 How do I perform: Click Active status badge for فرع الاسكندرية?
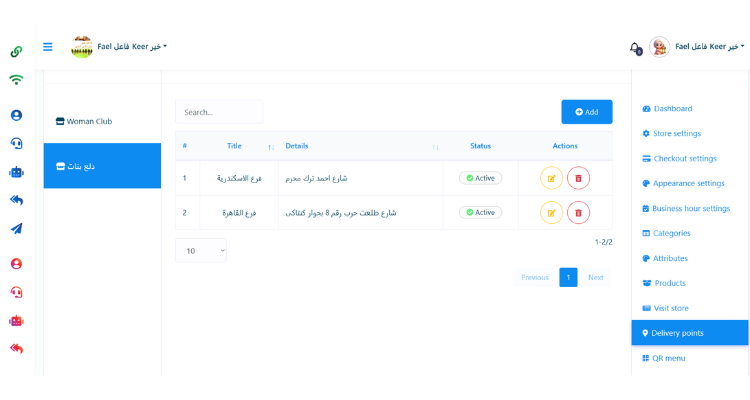point(480,178)
